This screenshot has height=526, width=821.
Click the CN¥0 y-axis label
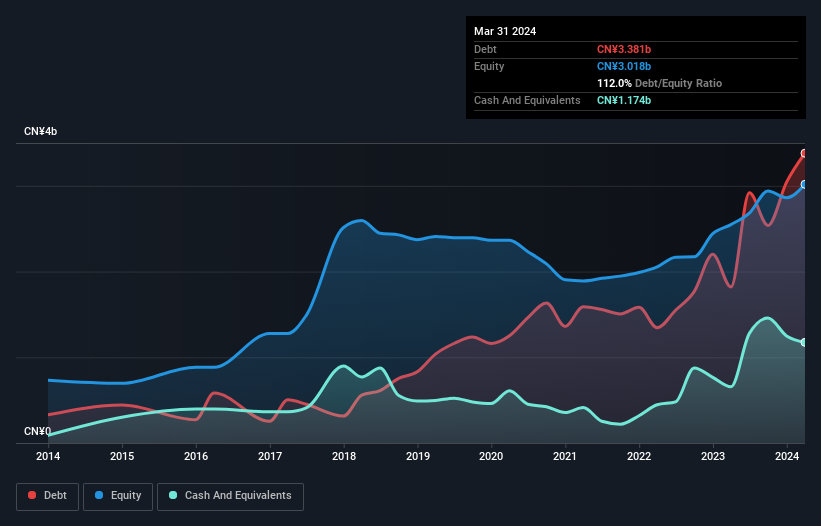[x=37, y=431]
